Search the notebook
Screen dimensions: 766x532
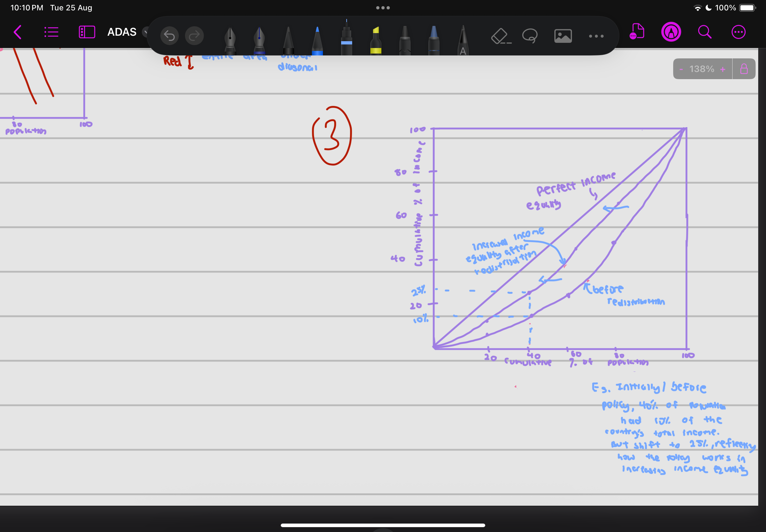[x=705, y=32]
